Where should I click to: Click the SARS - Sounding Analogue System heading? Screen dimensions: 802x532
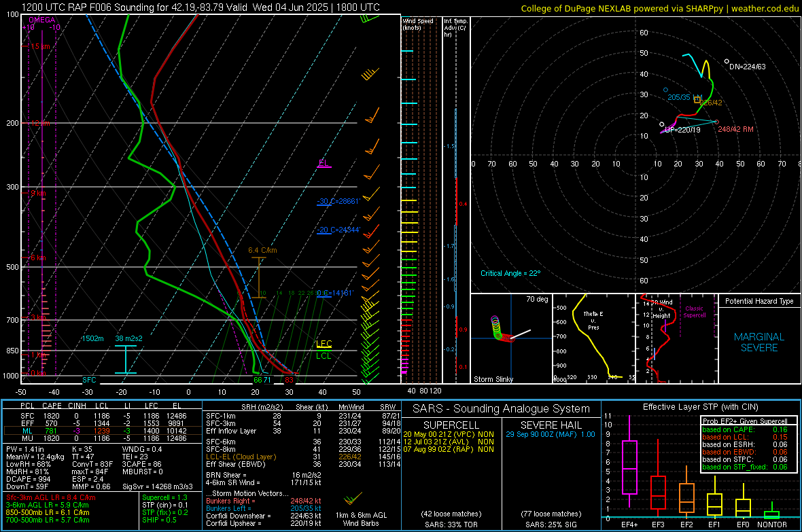click(501, 409)
